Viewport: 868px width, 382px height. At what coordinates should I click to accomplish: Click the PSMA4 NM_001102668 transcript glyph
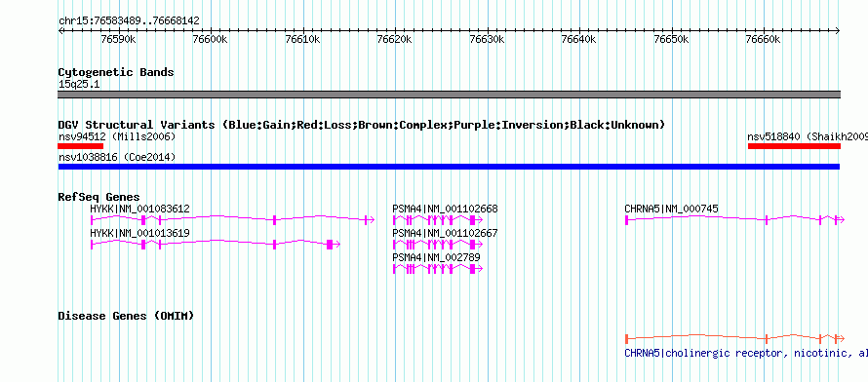coord(438,220)
